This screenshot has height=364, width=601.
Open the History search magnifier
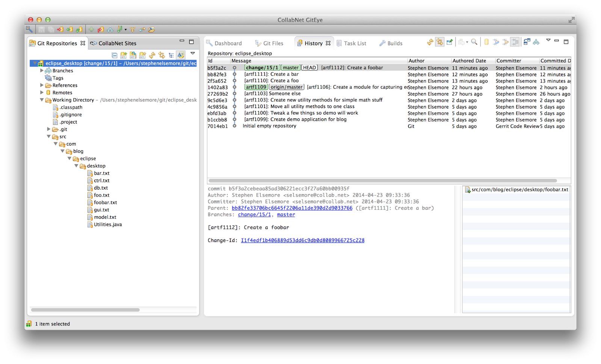click(474, 42)
